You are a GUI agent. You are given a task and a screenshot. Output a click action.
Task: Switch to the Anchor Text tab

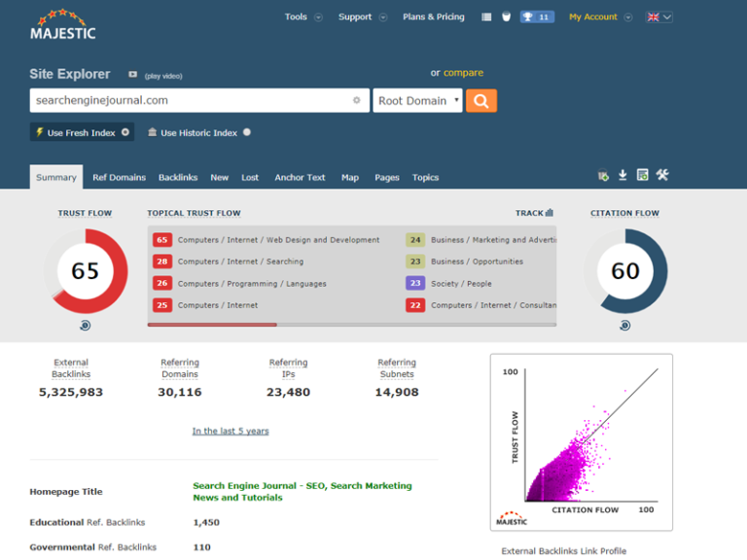(x=300, y=177)
